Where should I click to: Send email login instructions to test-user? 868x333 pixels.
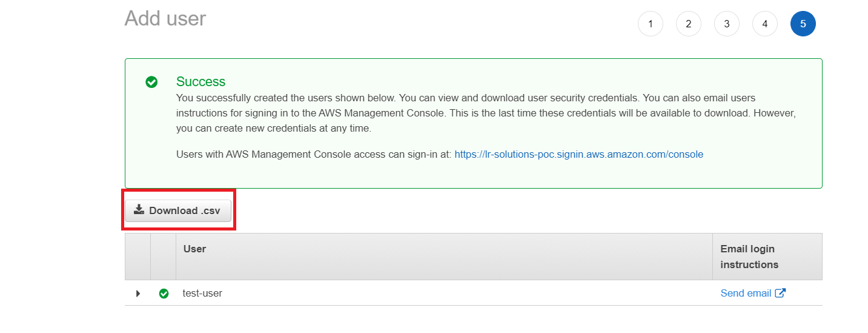coord(746,293)
